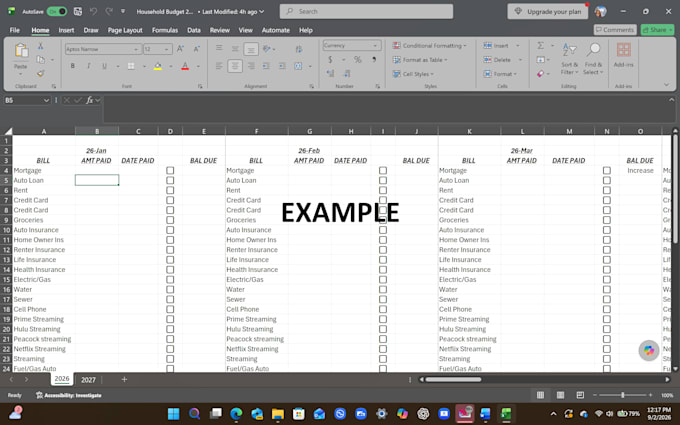Click the Insert Function fx icon

[x=90, y=100]
